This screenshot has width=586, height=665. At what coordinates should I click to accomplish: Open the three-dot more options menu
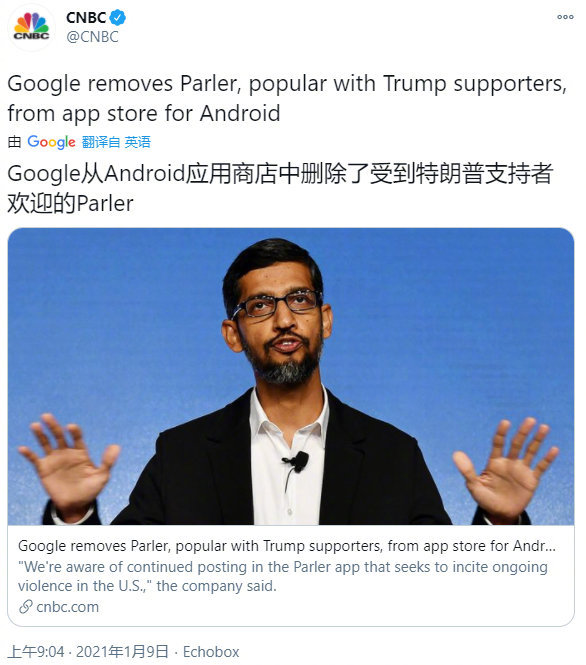tap(565, 17)
